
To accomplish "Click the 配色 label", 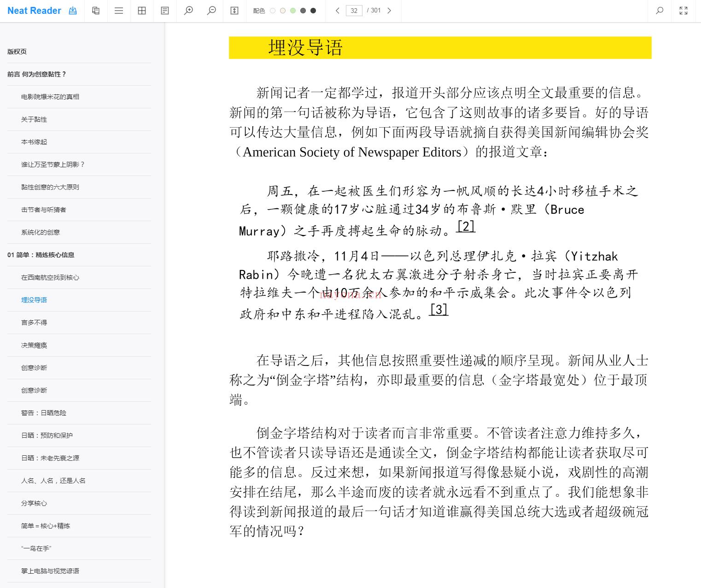I will (259, 11).
